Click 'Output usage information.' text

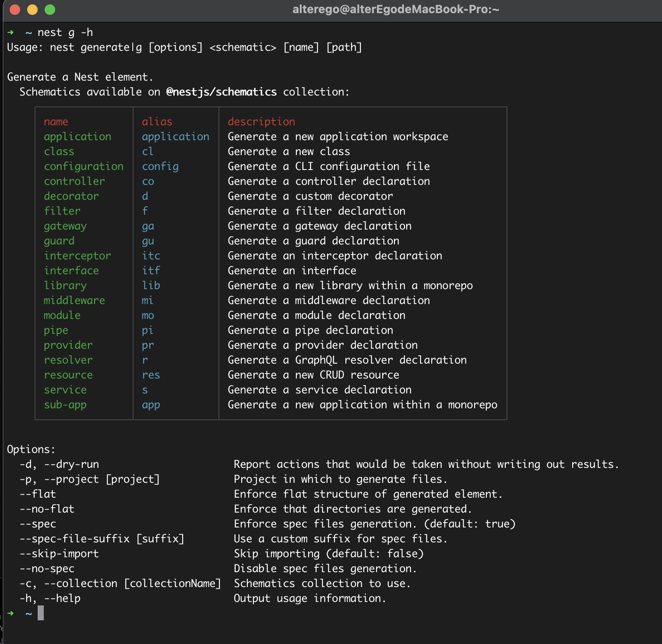point(310,598)
